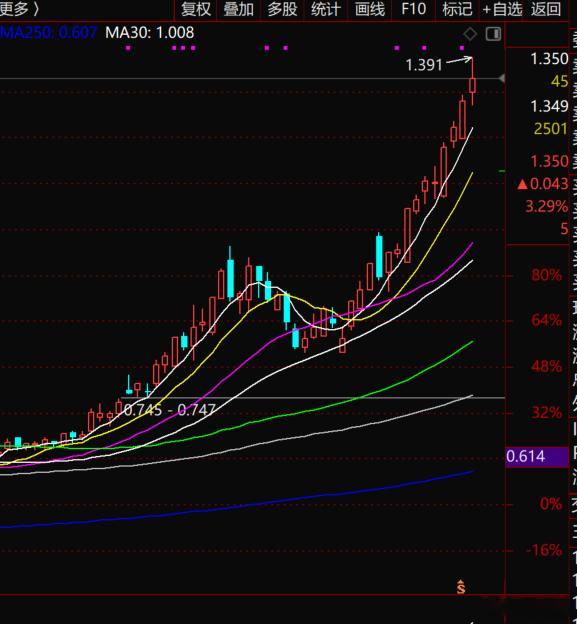Click the 标记 mark button
The width and height of the screenshot is (577, 624).
tap(457, 9)
